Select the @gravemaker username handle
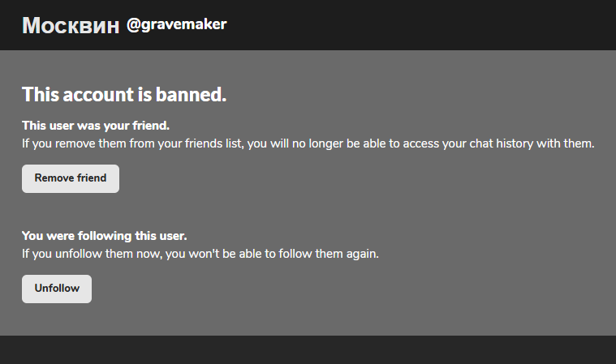This screenshot has width=616, height=364. tap(176, 25)
